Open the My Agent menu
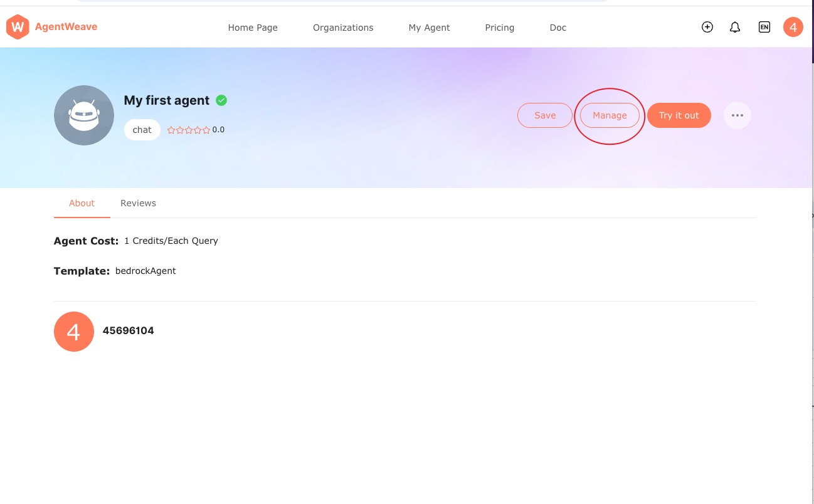Viewport: 814px width, 504px height. point(429,28)
